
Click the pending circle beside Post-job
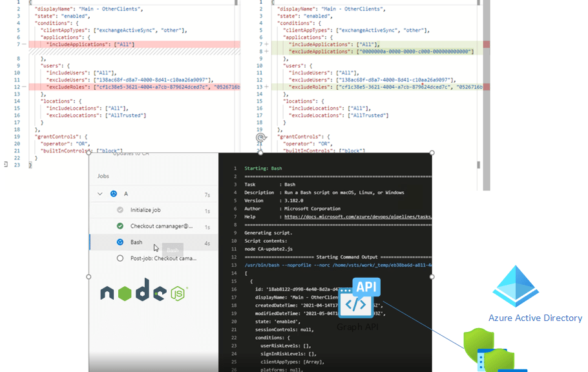tap(120, 258)
